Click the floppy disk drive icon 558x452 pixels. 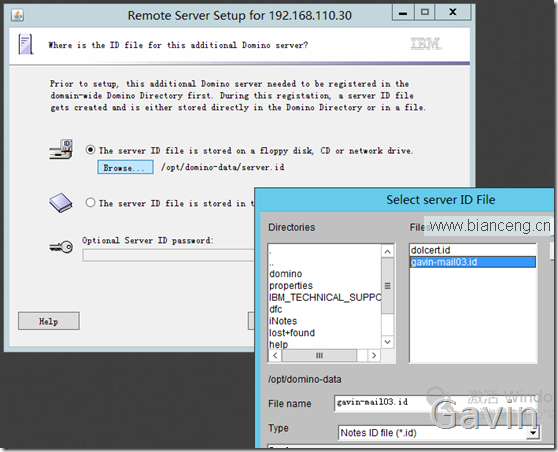tap(61, 149)
